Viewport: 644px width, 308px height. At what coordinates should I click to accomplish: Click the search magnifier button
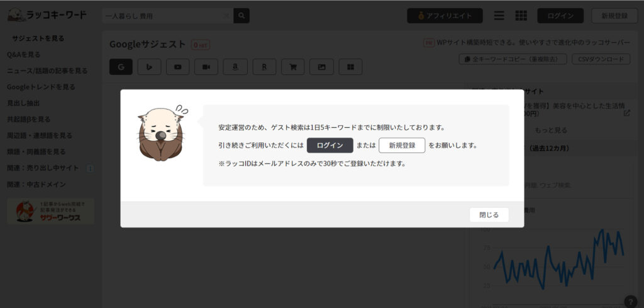[x=241, y=16]
